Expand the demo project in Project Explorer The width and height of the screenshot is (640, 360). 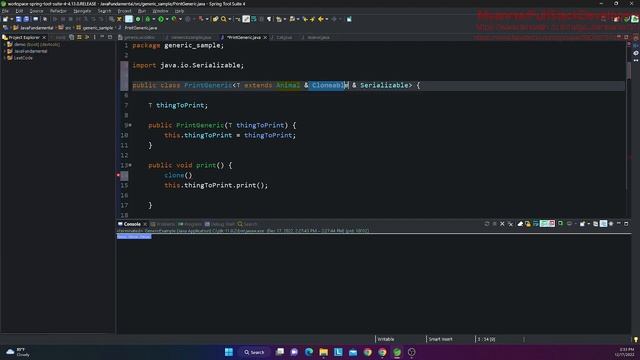(x=4, y=44)
